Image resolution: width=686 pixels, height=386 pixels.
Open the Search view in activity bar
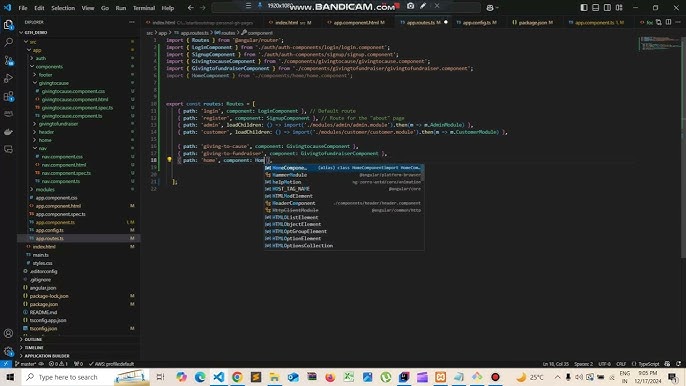[x=8, y=42]
